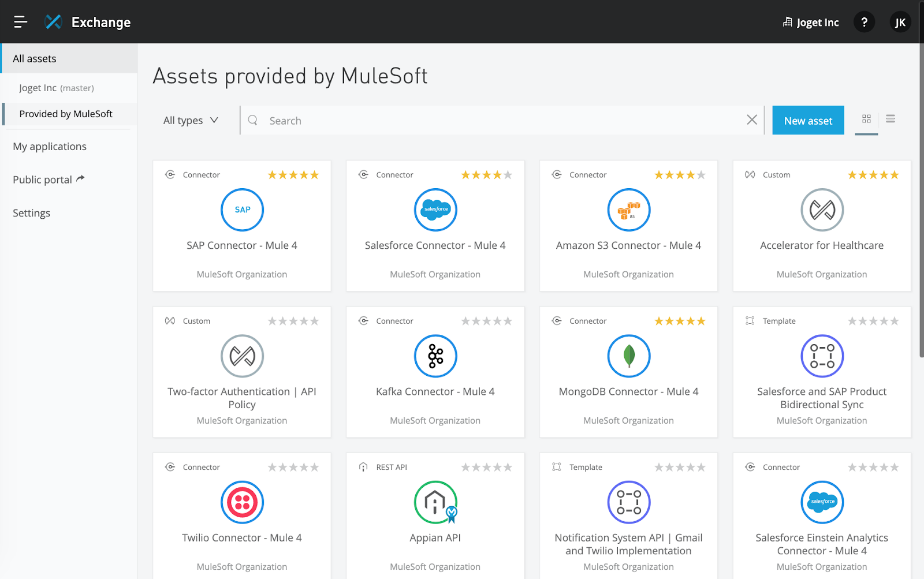Click MongoDB Connector - Mule 4 title
Viewport: 924px width, 579px height.
(628, 391)
